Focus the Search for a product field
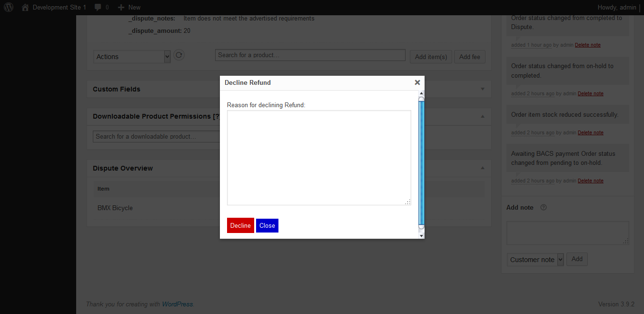The height and width of the screenshot is (314, 644). pyautogui.click(x=310, y=55)
